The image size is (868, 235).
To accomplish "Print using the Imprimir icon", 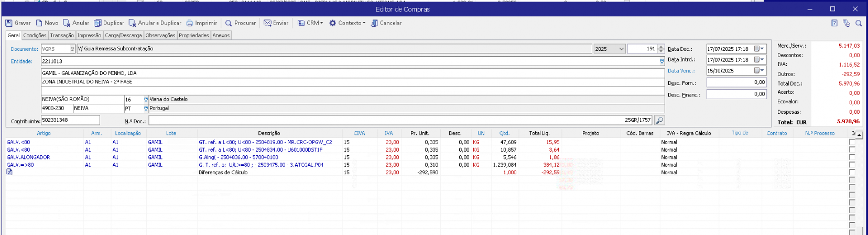I will (x=190, y=23).
